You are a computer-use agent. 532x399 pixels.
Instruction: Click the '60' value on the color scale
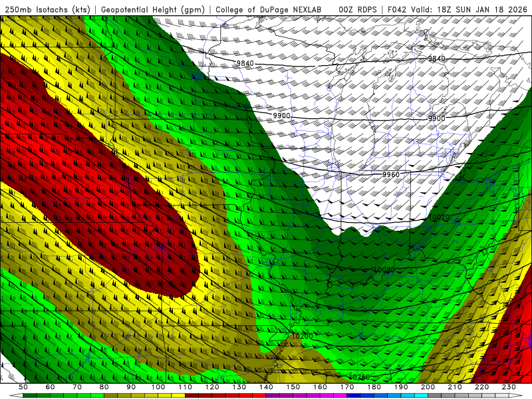pyautogui.click(x=51, y=387)
